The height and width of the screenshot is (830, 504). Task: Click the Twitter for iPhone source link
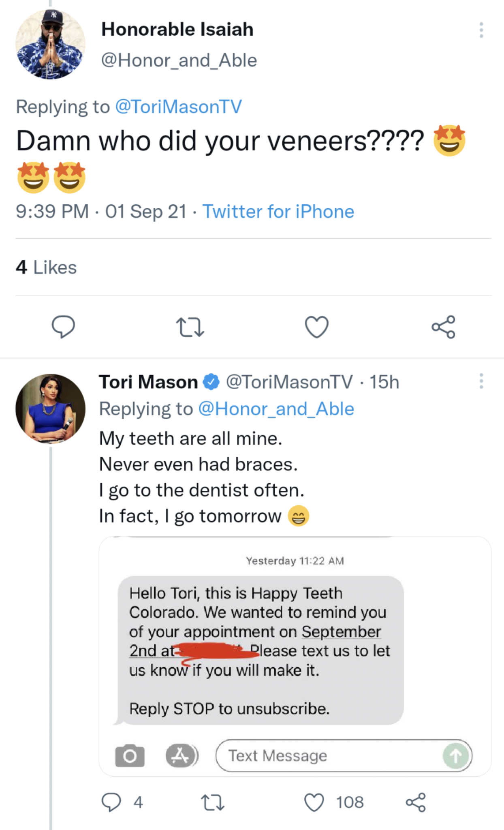278,211
